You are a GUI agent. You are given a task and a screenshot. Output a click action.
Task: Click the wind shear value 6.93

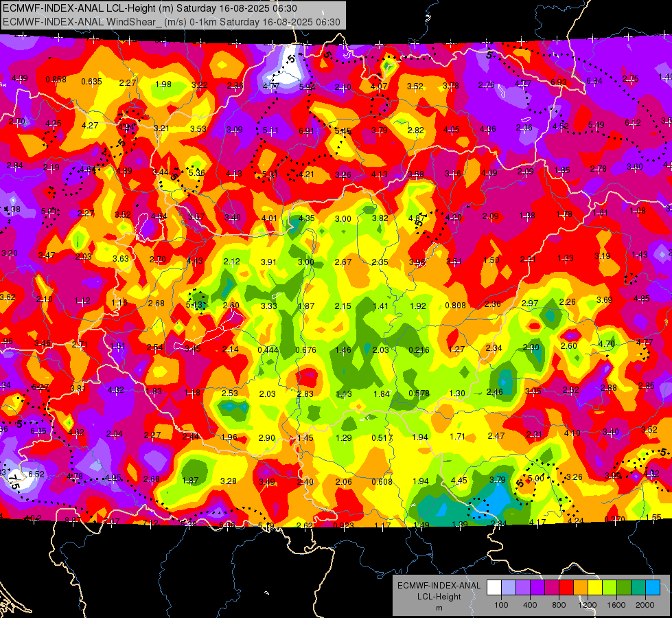(x=559, y=82)
